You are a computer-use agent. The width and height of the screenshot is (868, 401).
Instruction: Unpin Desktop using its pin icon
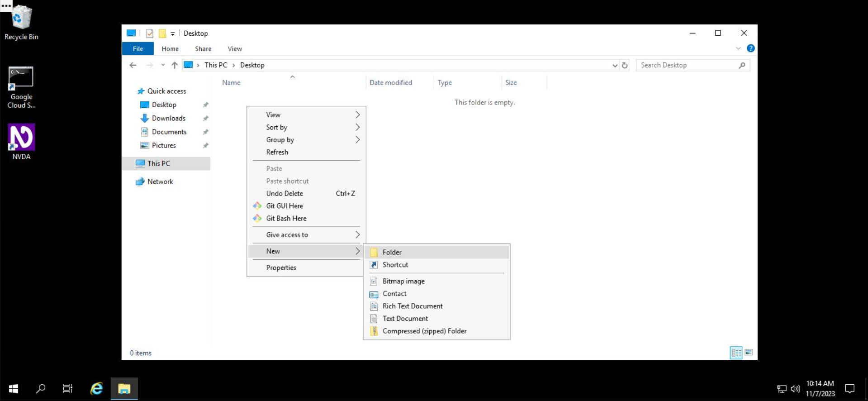pos(205,105)
